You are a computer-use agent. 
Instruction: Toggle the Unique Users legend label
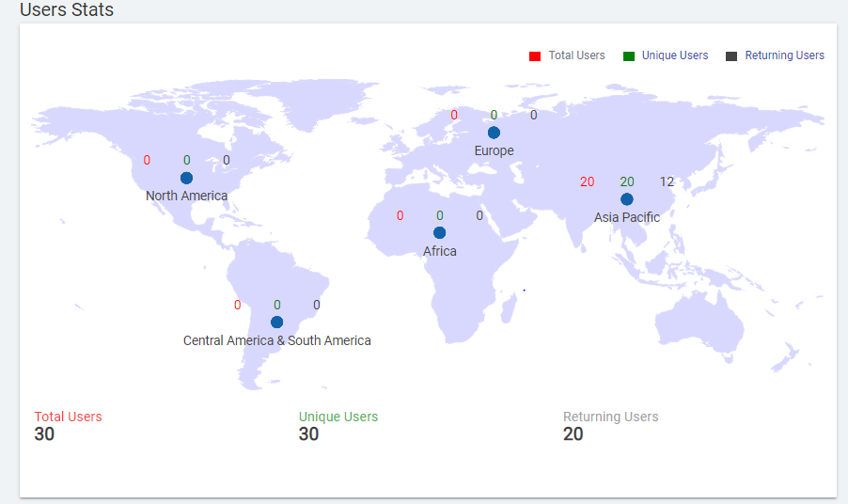(x=675, y=55)
